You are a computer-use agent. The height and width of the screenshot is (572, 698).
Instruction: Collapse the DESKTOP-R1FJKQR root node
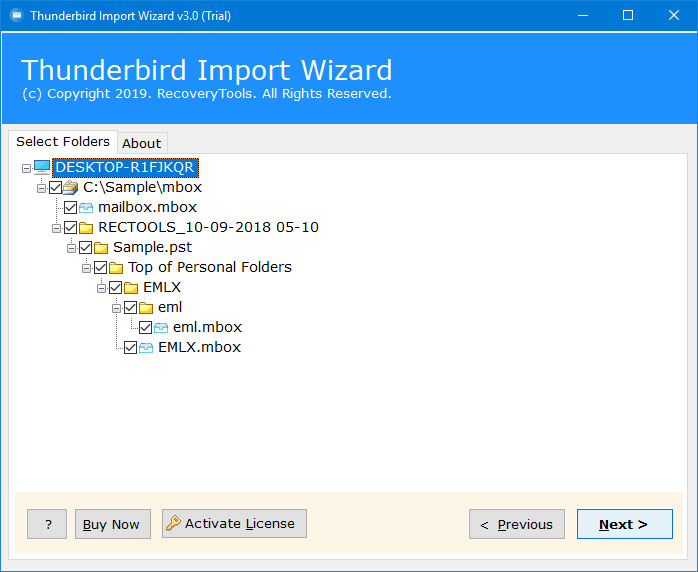coord(26,168)
